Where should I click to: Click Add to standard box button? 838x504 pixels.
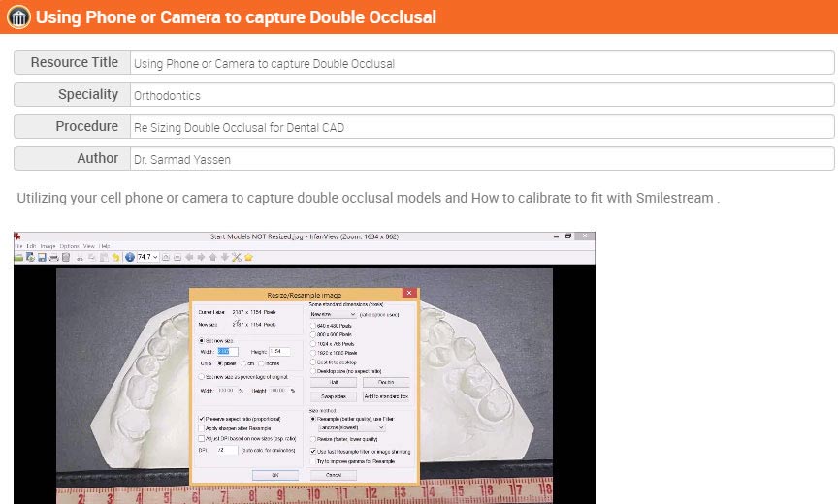[386, 396]
